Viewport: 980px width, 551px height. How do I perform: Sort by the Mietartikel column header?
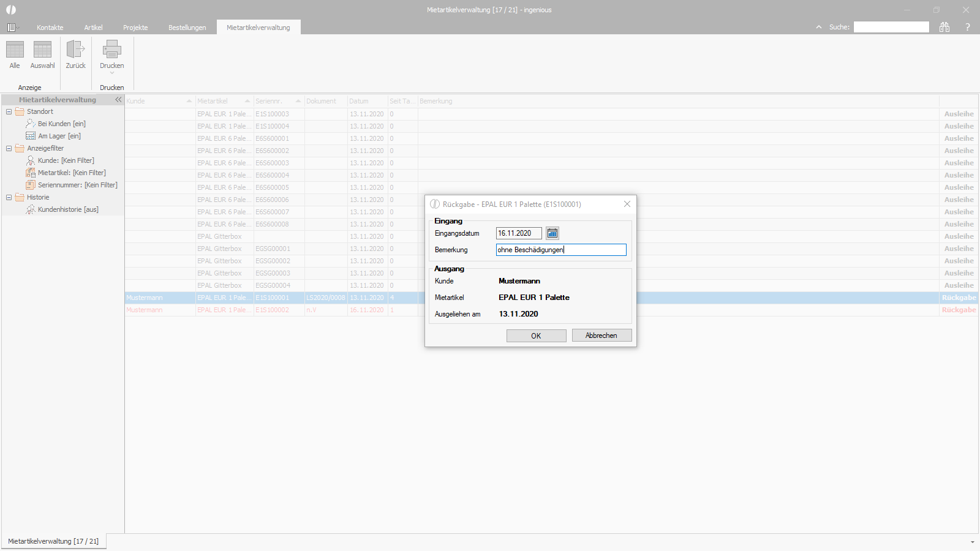pyautogui.click(x=224, y=101)
